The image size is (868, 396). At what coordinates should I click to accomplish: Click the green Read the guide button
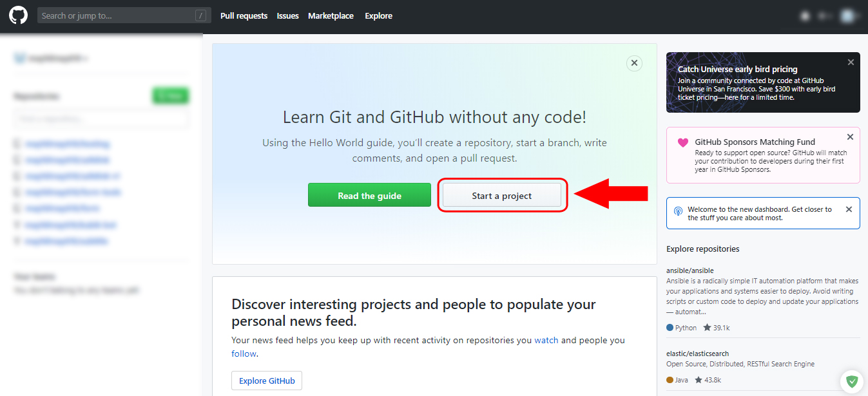(369, 195)
